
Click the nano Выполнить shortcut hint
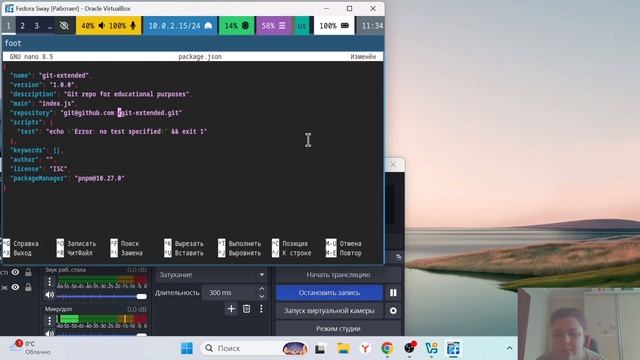pyautogui.click(x=240, y=244)
